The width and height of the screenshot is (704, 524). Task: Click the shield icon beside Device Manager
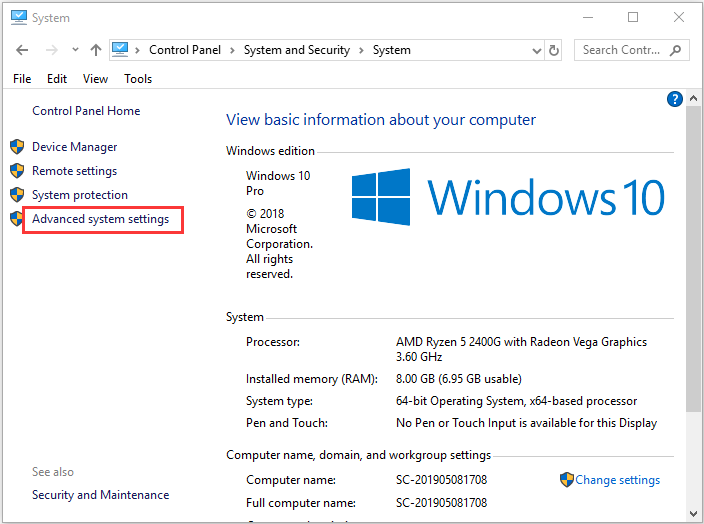[17, 147]
